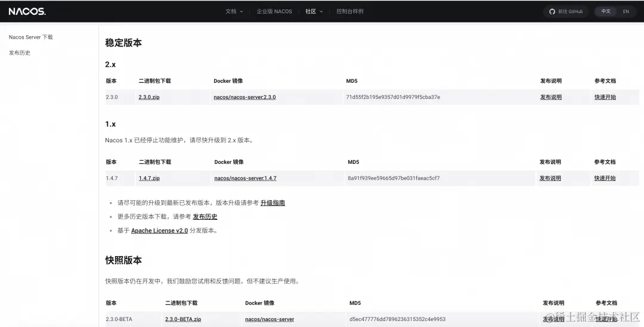The image size is (644, 327).
Task: Open 发布历史 link in bullet list
Action: coord(205,217)
